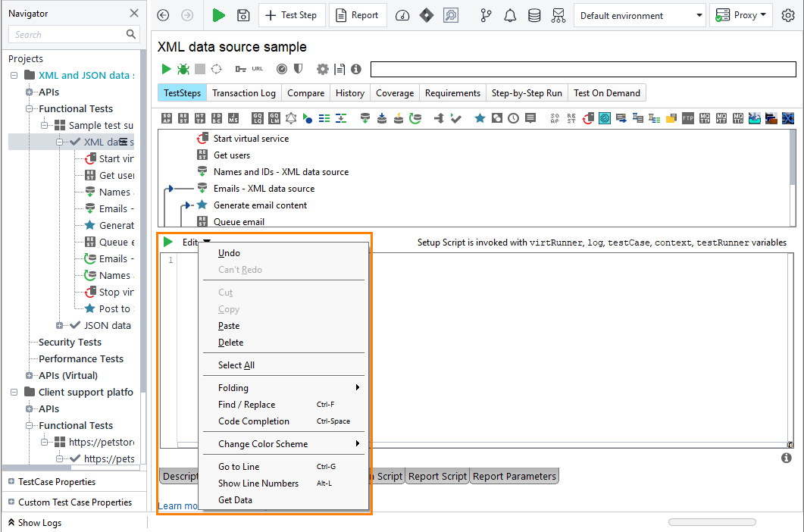804x532 pixels.
Task: Click the URL icon in the test case toolbar
Action: pyautogui.click(x=258, y=69)
